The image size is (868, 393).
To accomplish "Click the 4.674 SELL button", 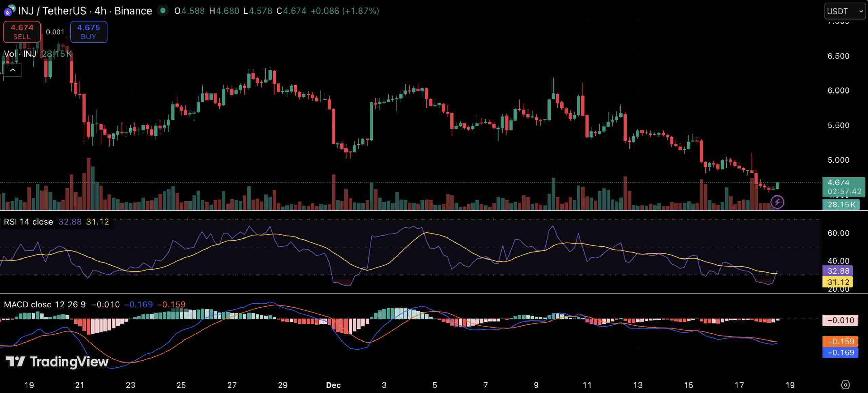I will point(22,32).
